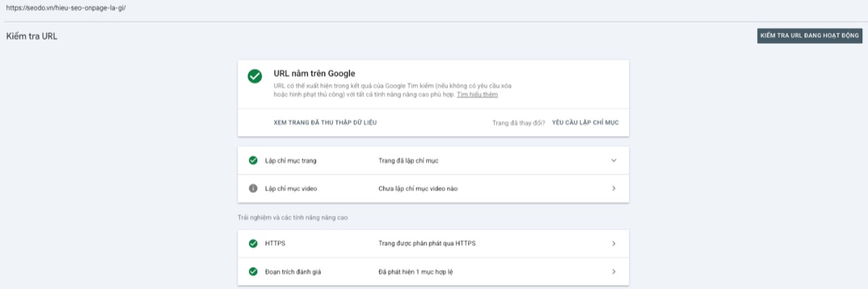Image resolution: width=868 pixels, height=289 pixels.
Task: Click the 'Trang đã thay đổi?' text
Action: coord(519,122)
